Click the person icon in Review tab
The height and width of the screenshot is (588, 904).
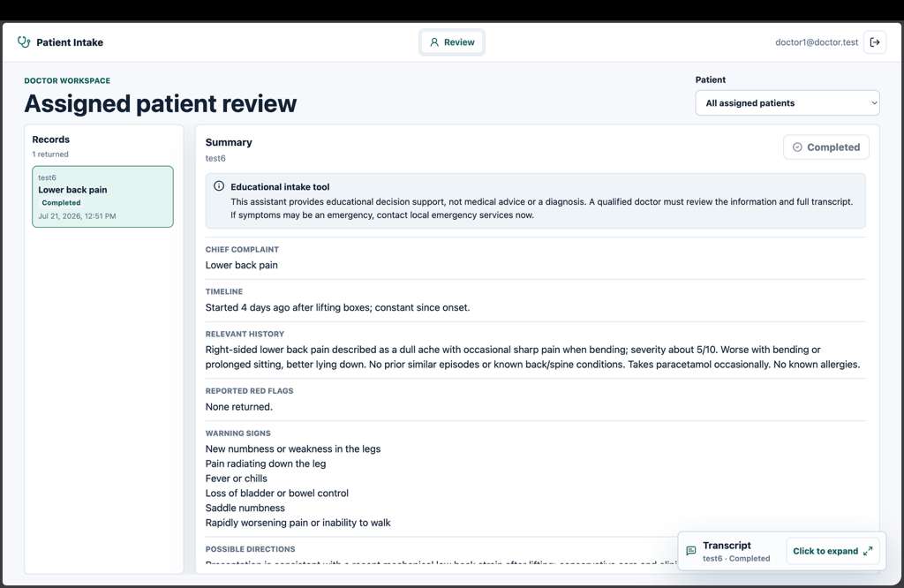(434, 42)
